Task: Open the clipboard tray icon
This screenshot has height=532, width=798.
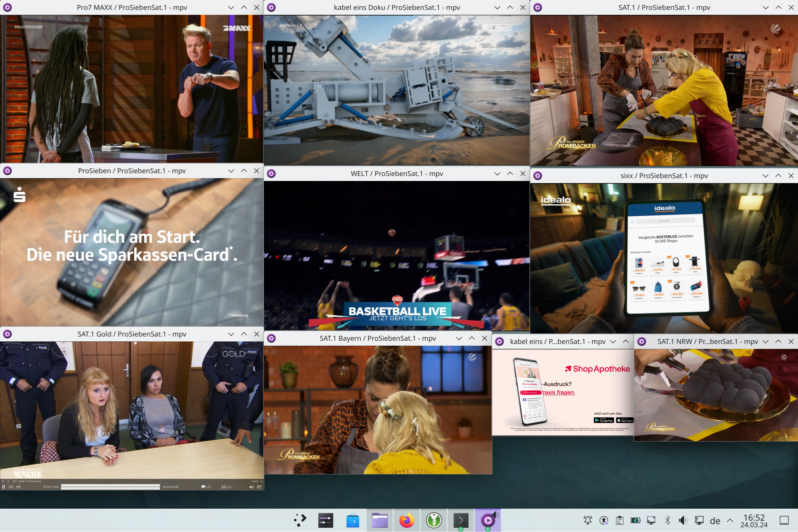Action: [x=619, y=520]
